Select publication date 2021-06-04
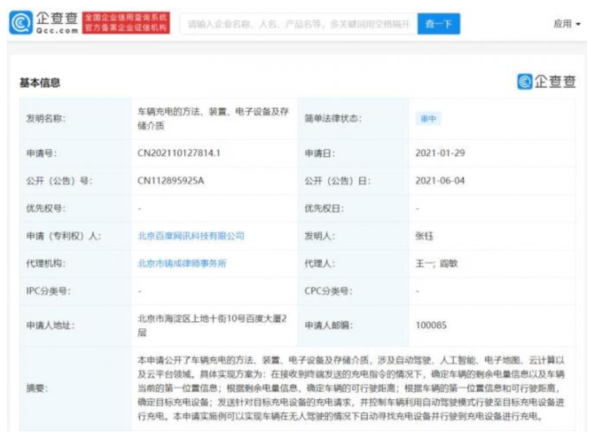Screen dimensions: 600x440 440,181
